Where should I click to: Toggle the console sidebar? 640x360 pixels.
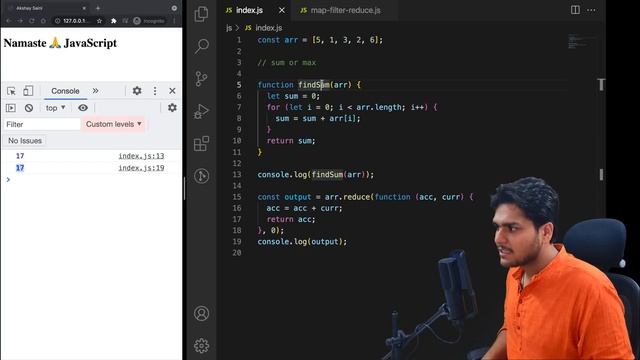pyautogui.click(x=11, y=108)
